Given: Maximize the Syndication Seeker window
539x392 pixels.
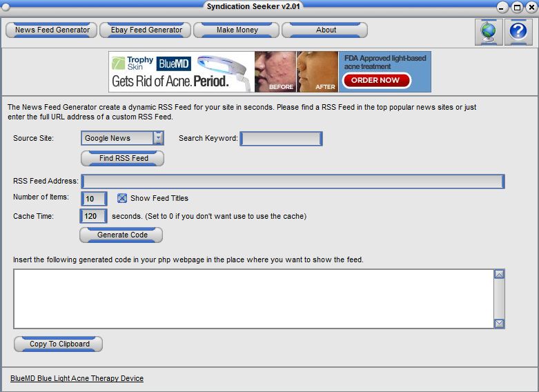Looking at the screenshot, I should click(x=517, y=7).
